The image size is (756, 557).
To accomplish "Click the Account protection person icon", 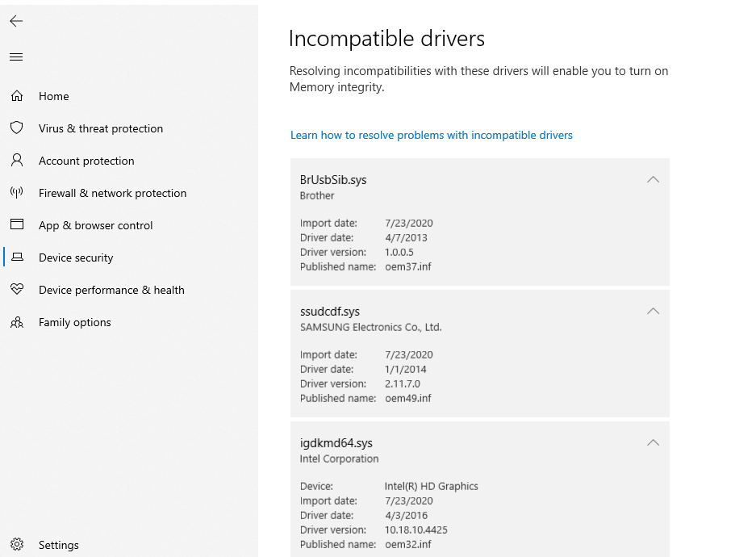I will (17, 160).
